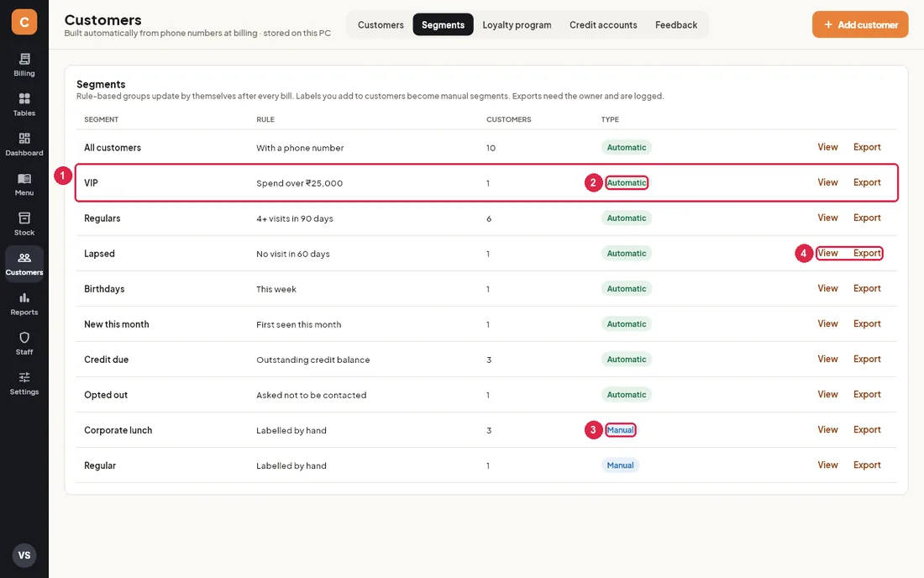Image resolution: width=924 pixels, height=578 pixels.
Task: Click the Corporate lunch segment name
Action: click(x=118, y=430)
